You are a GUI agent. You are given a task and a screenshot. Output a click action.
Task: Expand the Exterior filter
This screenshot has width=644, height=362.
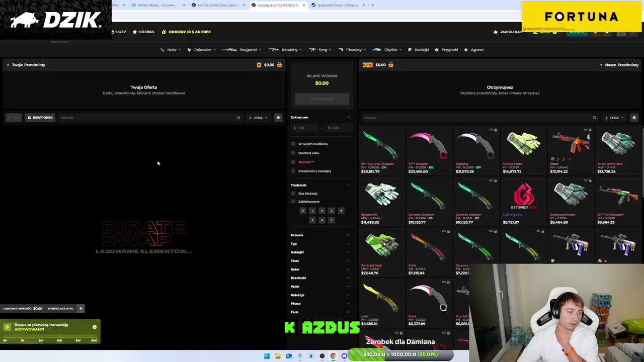click(320, 235)
